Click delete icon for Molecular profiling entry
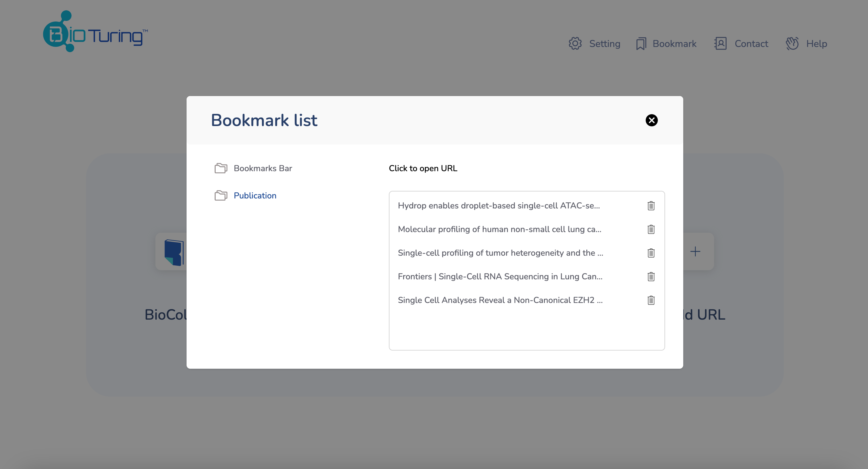Viewport: 868px width, 469px height. [x=651, y=229]
